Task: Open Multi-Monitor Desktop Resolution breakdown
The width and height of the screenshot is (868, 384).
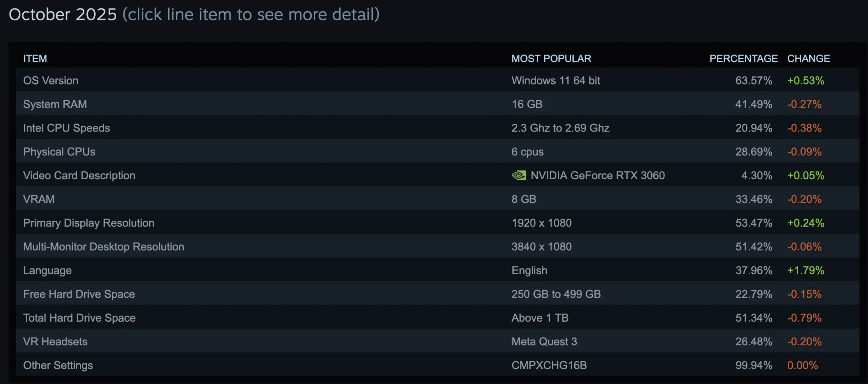Action: coord(103,246)
